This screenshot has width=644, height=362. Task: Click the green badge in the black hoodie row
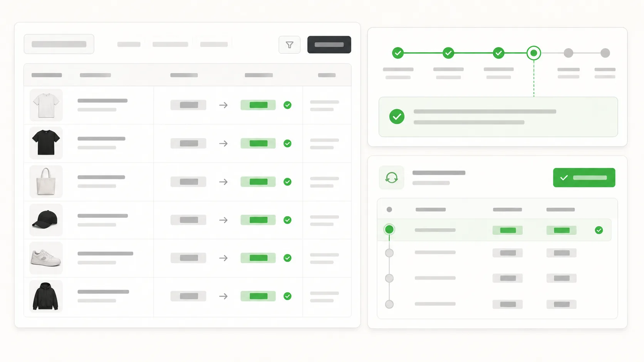pos(258,296)
